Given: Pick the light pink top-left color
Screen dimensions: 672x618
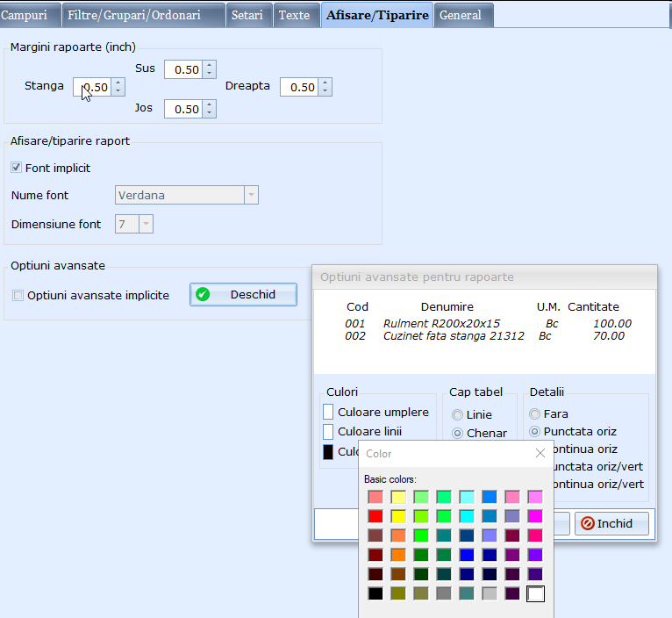Looking at the screenshot, I should point(375,497).
